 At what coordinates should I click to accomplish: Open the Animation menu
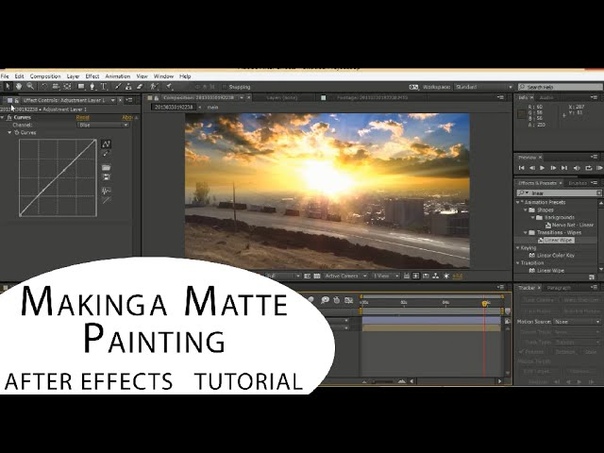[118, 76]
